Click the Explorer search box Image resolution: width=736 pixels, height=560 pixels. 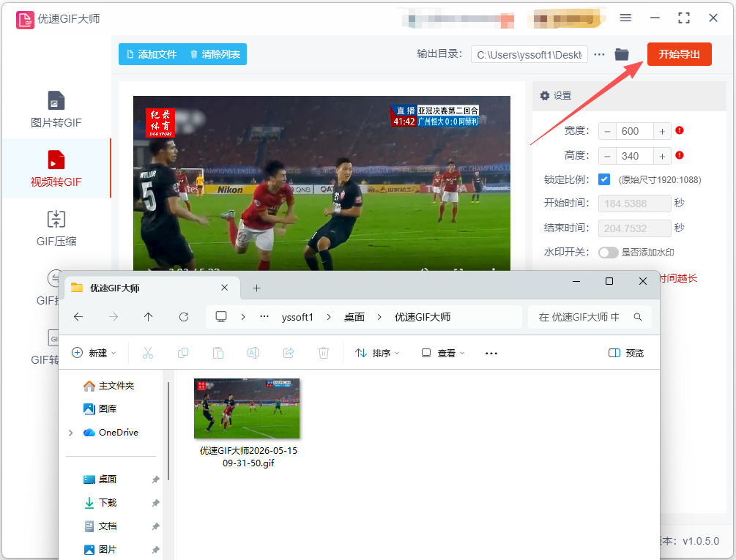[x=590, y=318]
